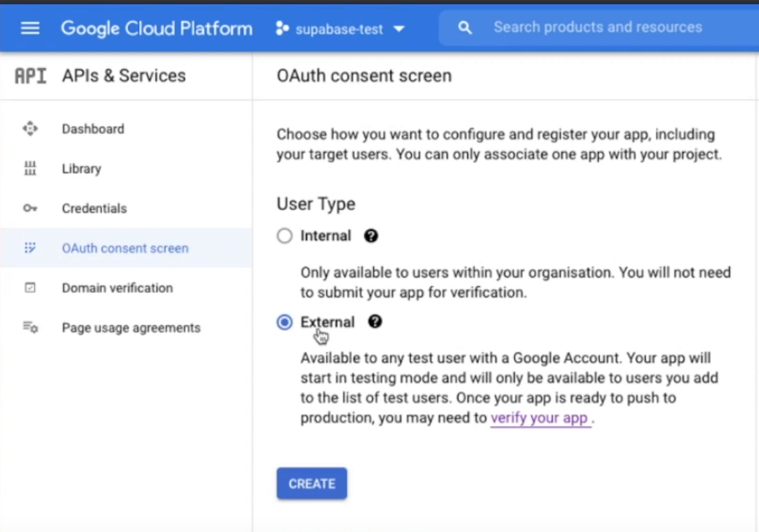Open help tooltip next to Internal
The width and height of the screenshot is (759, 532).
[x=371, y=236]
